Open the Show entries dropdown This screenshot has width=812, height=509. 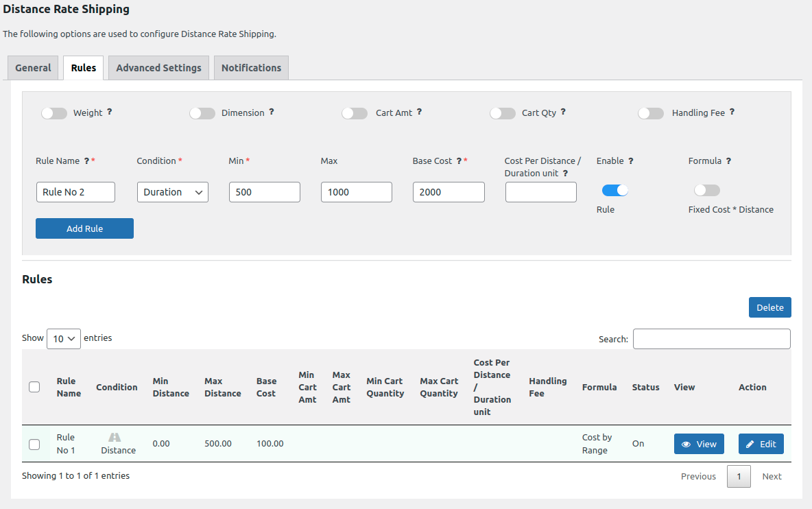click(x=63, y=338)
